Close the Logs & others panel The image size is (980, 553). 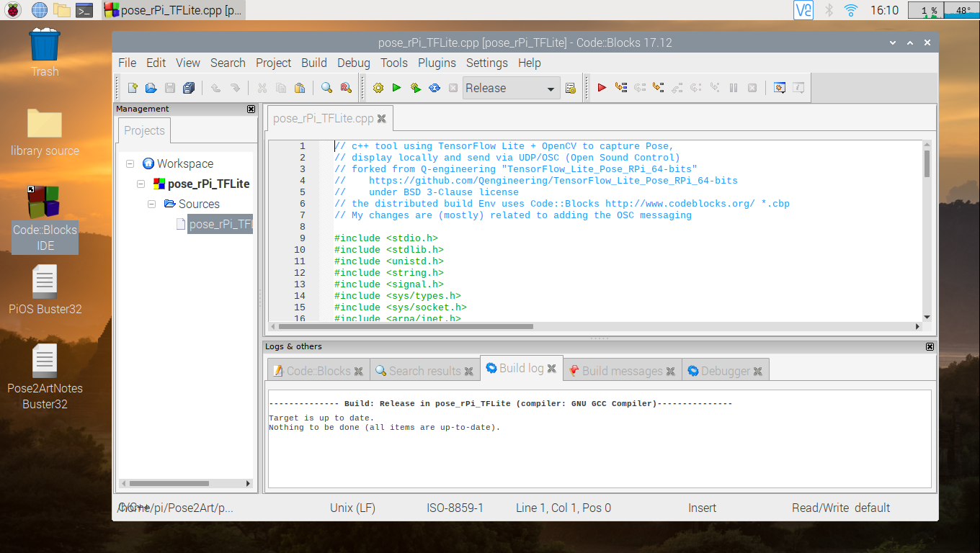[930, 346]
